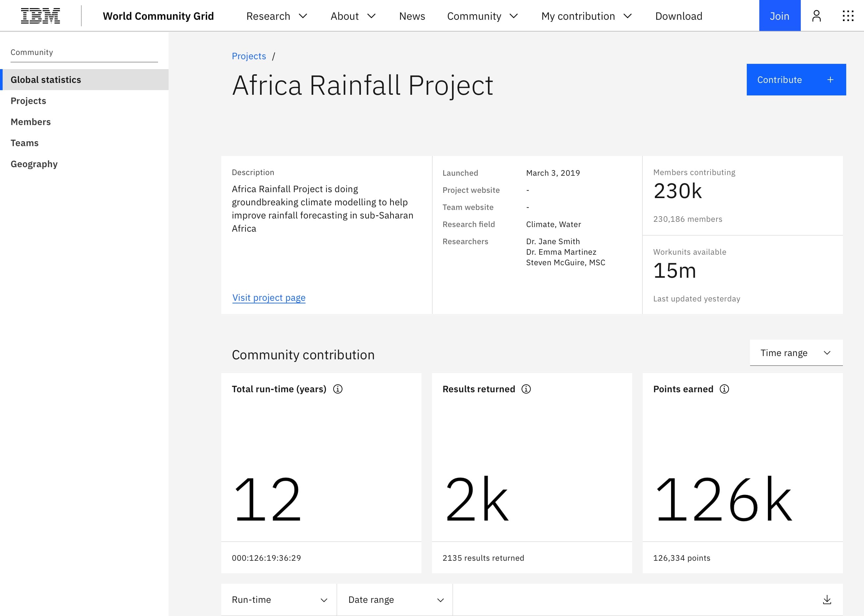Click the Join button
The width and height of the screenshot is (864, 616).
click(779, 15)
